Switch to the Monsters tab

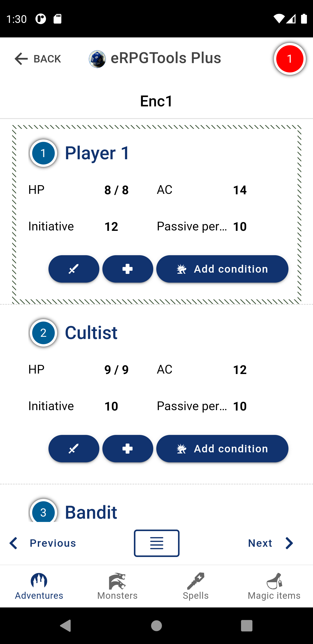(117, 586)
